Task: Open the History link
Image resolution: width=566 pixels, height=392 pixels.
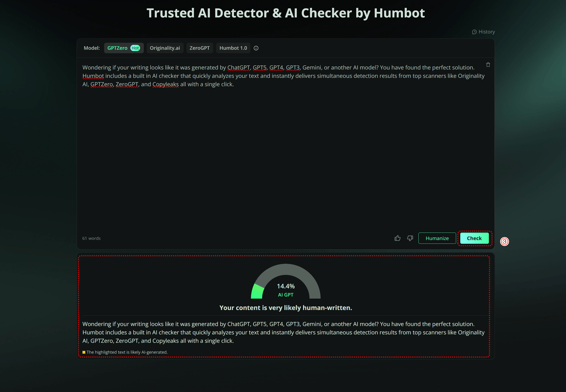Action: point(483,32)
